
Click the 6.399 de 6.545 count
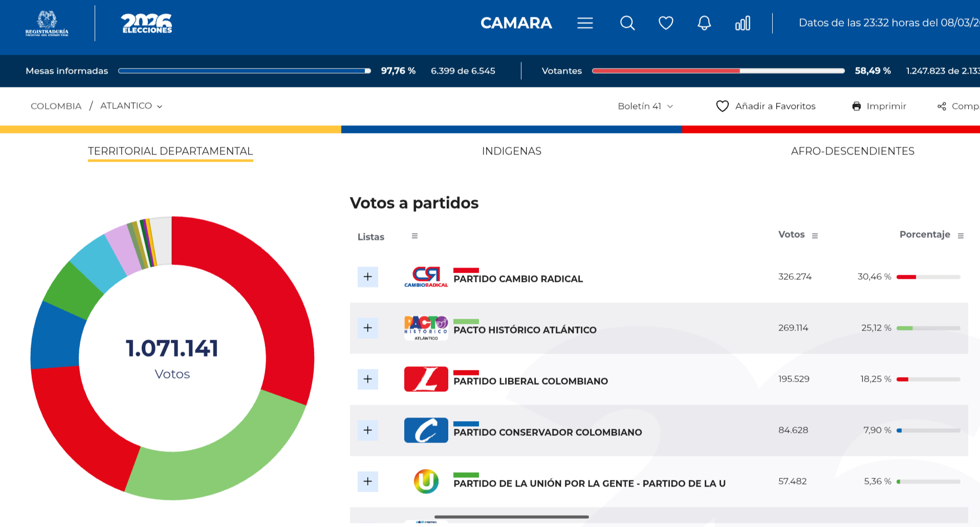tap(463, 71)
